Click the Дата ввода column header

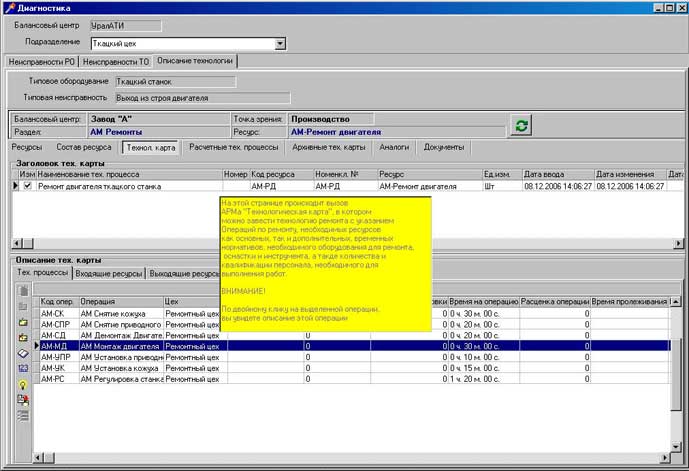point(558,174)
